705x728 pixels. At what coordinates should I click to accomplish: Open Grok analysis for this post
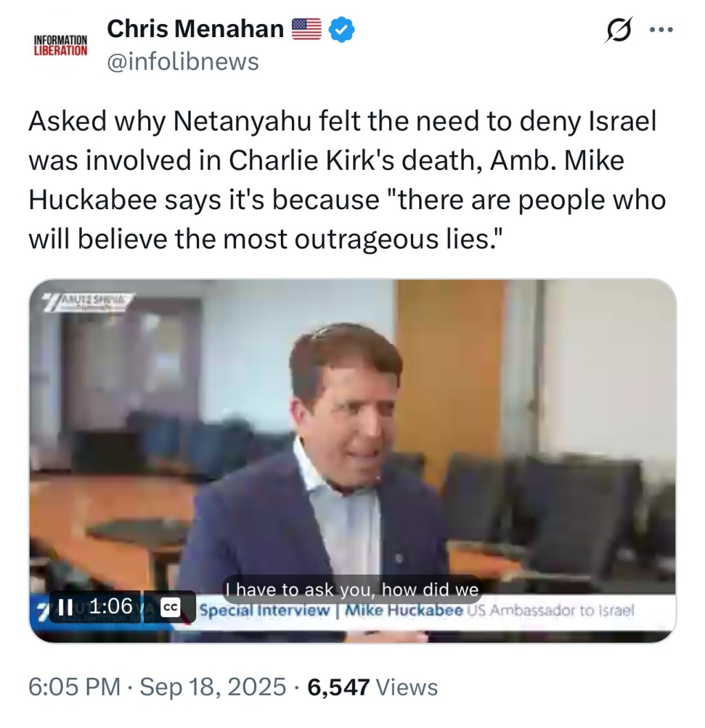tap(618, 29)
